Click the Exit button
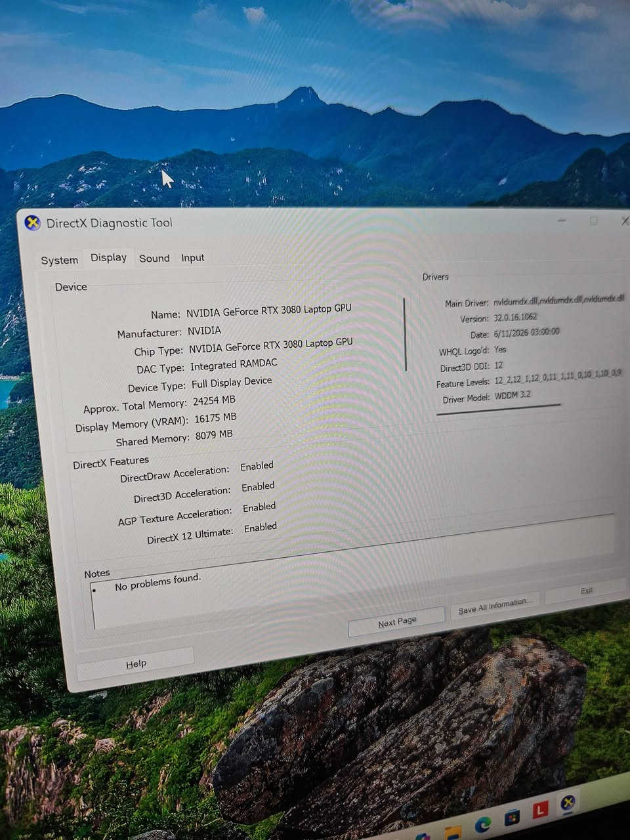The width and height of the screenshot is (630, 840). click(x=586, y=590)
